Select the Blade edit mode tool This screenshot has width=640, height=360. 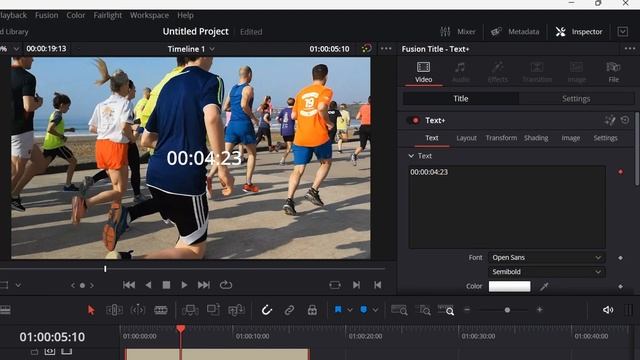(161, 310)
